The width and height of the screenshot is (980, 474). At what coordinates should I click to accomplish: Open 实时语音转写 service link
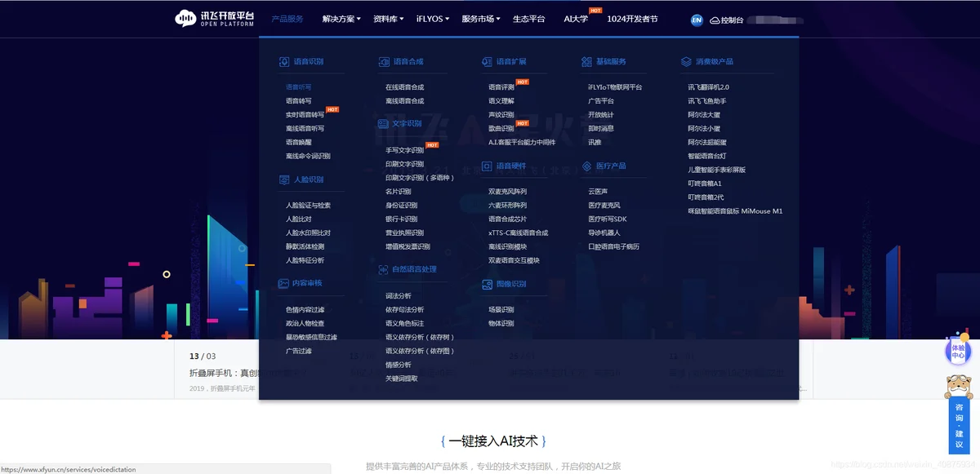305,115
